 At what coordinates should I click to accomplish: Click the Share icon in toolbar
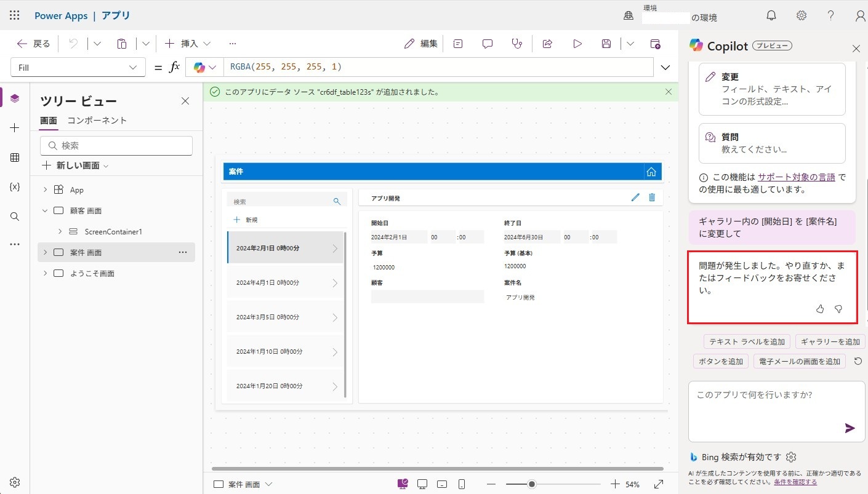pos(547,44)
